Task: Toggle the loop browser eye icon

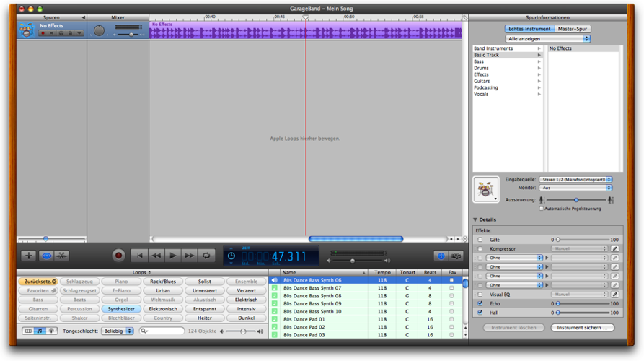Action: pyautogui.click(x=46, y=256)
